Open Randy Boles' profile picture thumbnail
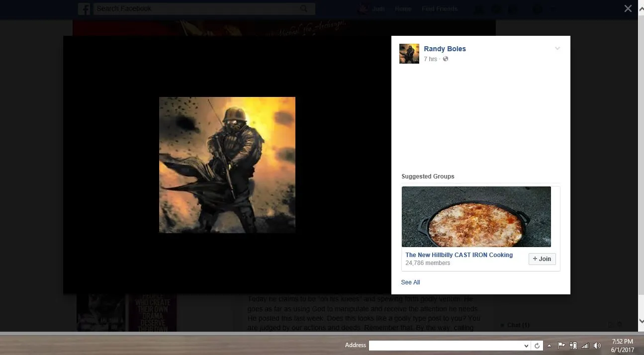 [x=409, y=54]
